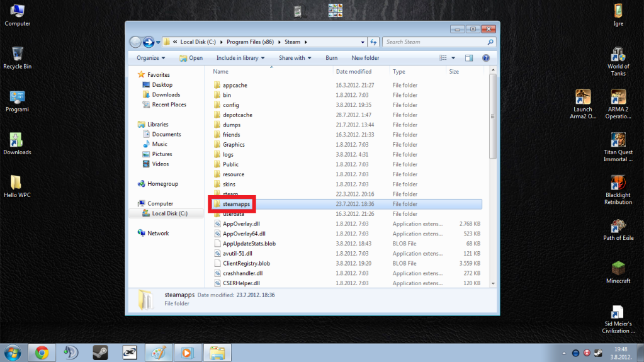The image size is (644, 362).
Task: Open the recent pages dropdown arrow
Action: (x=158, y=42)
